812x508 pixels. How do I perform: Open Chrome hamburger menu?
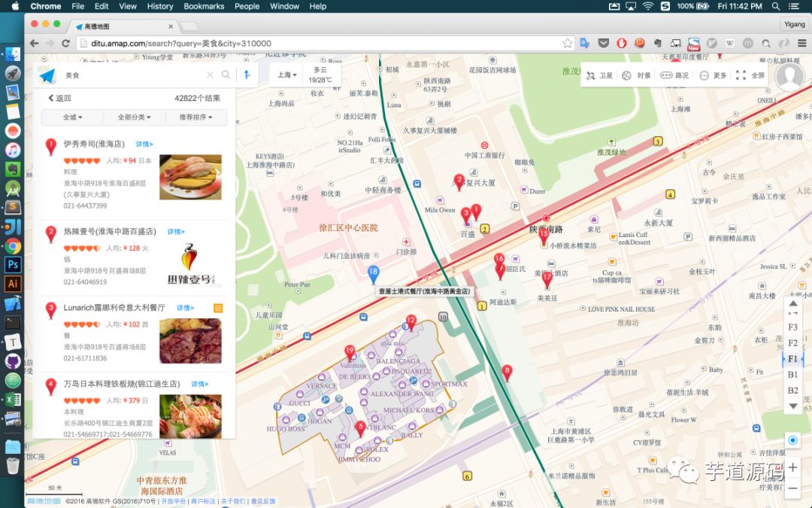coord(801,43)
